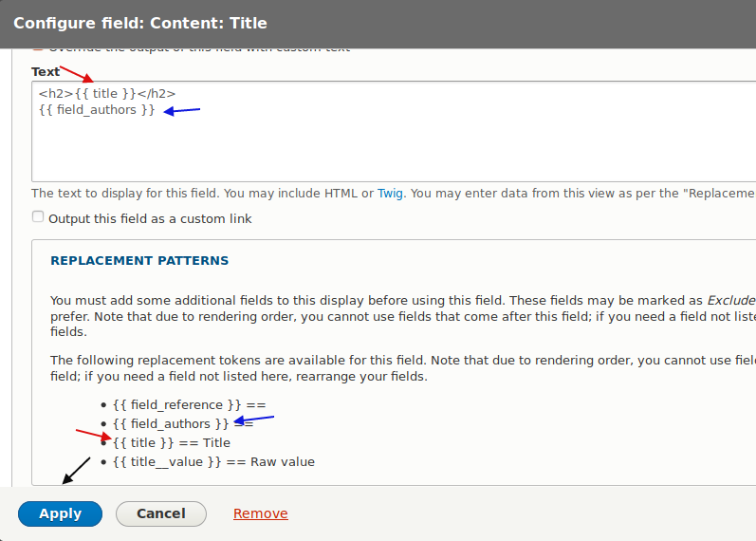Screen dimensions: 756x541
Task: Click the {{ title }} == Title token
Action: point(171,442)
